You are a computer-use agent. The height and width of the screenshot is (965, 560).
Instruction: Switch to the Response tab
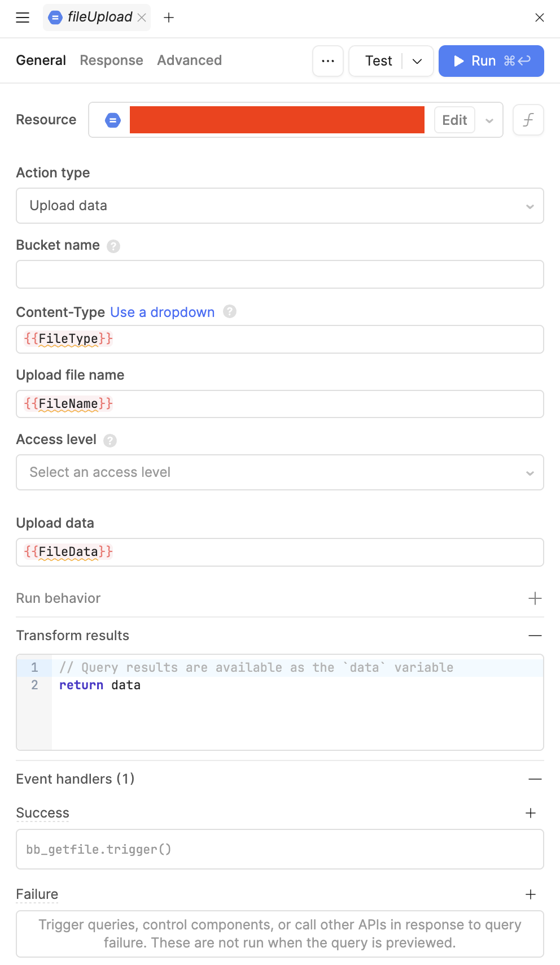tap(111, 60)
